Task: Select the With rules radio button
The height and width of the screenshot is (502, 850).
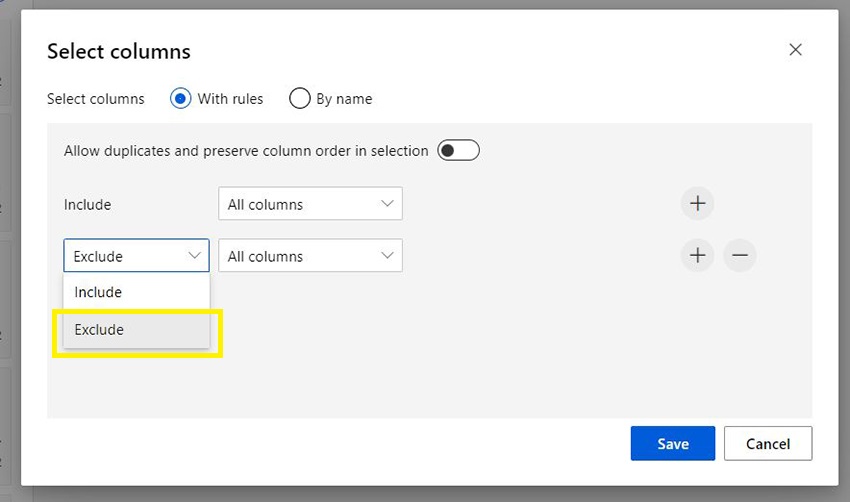Action: tap(181, 99)
